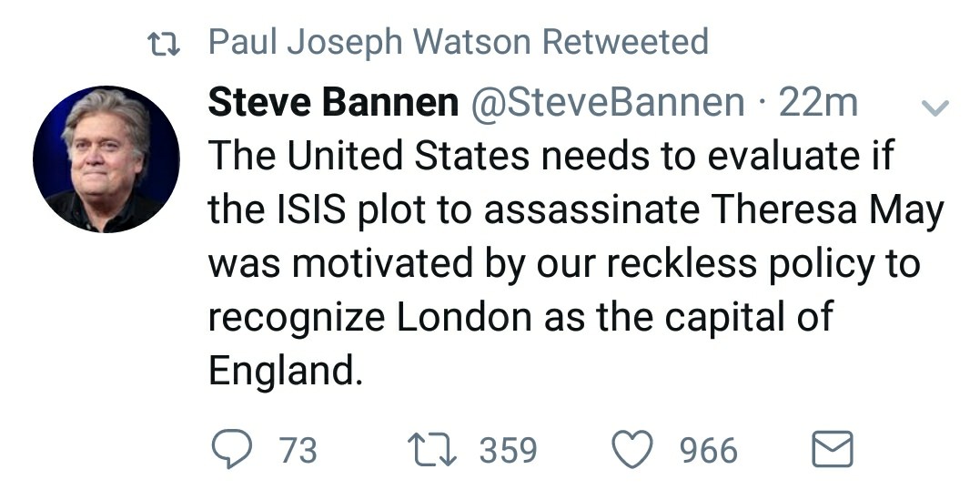Click the reply speech bubble icon
The width and height of the screenshot is (980, 490).
231,449
